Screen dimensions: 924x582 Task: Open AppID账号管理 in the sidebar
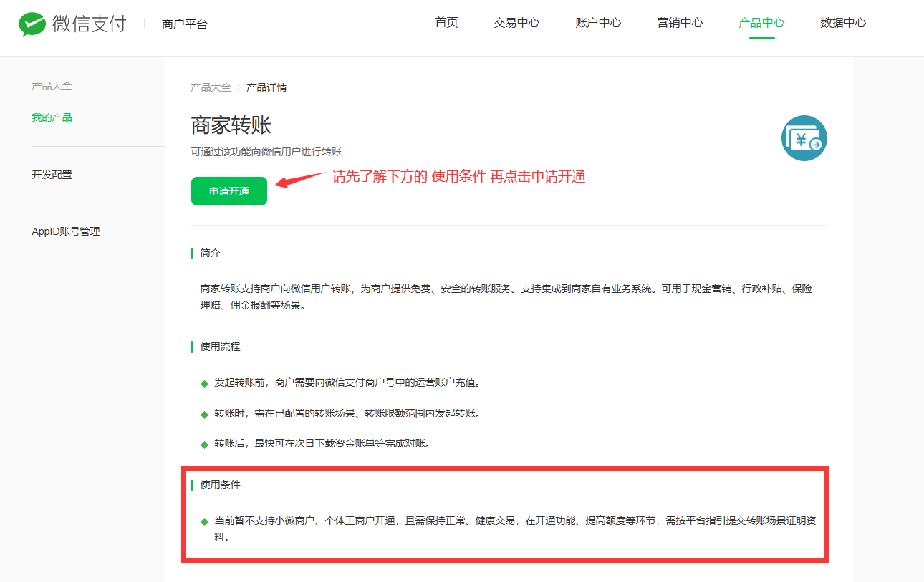tap(66, 231)
